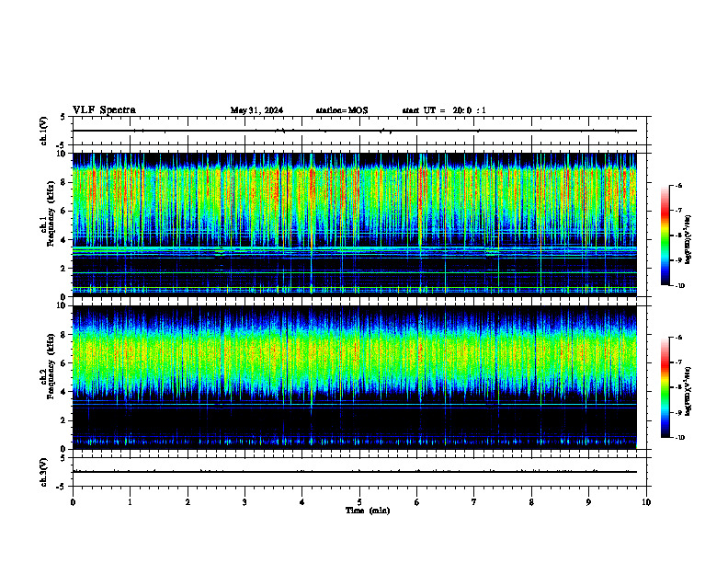Click ch.1 frequency tick label "2"

[63, 269]
